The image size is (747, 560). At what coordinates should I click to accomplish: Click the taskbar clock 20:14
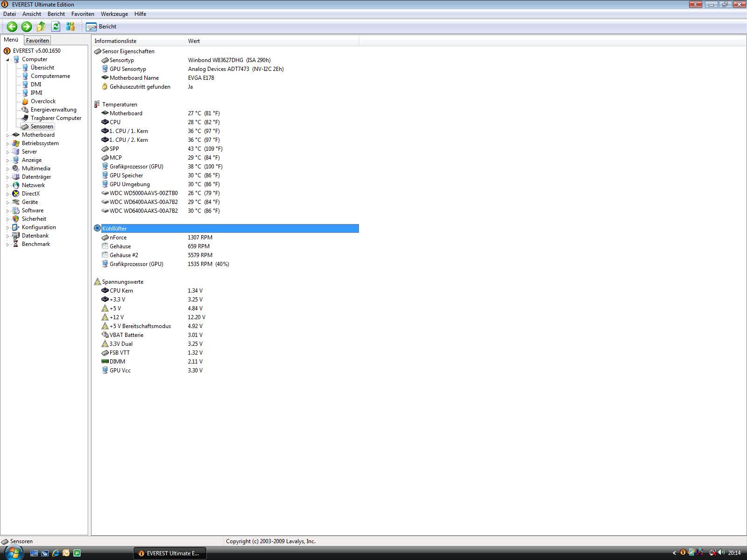coord(734,553)
